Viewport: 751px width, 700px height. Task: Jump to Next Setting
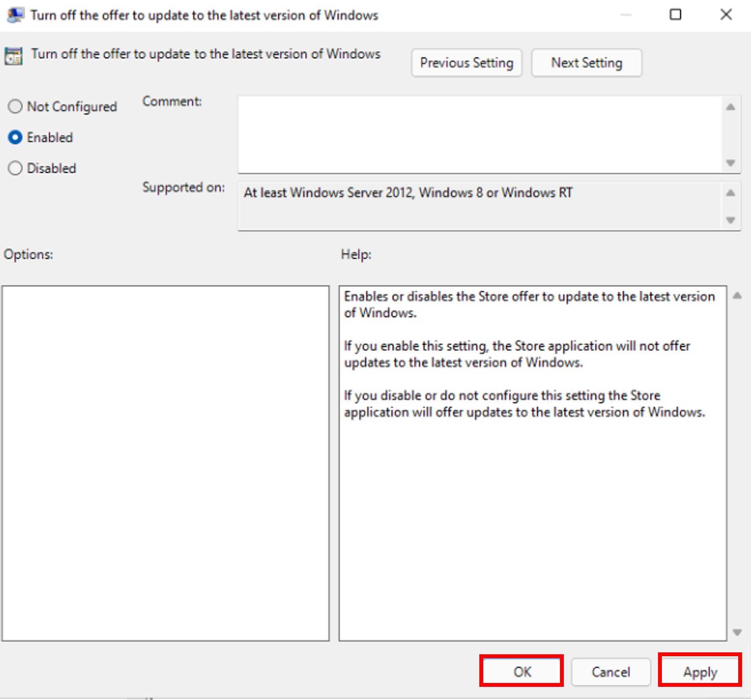coord(586,63)
